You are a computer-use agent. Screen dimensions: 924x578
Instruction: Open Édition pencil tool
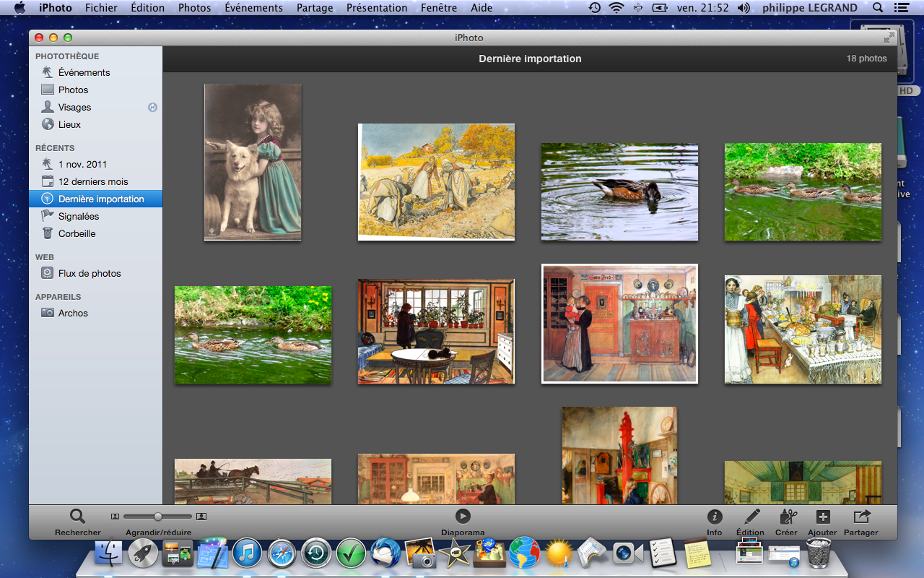[751, 517]
